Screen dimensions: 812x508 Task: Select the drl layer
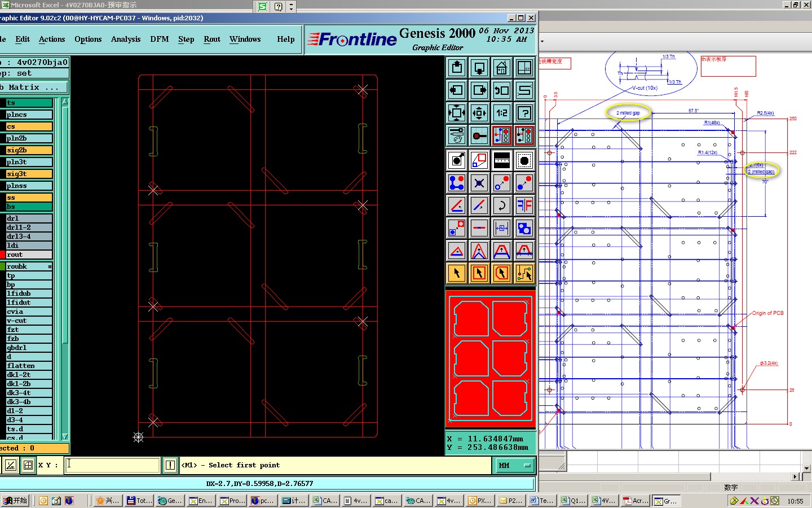point(29,218)
